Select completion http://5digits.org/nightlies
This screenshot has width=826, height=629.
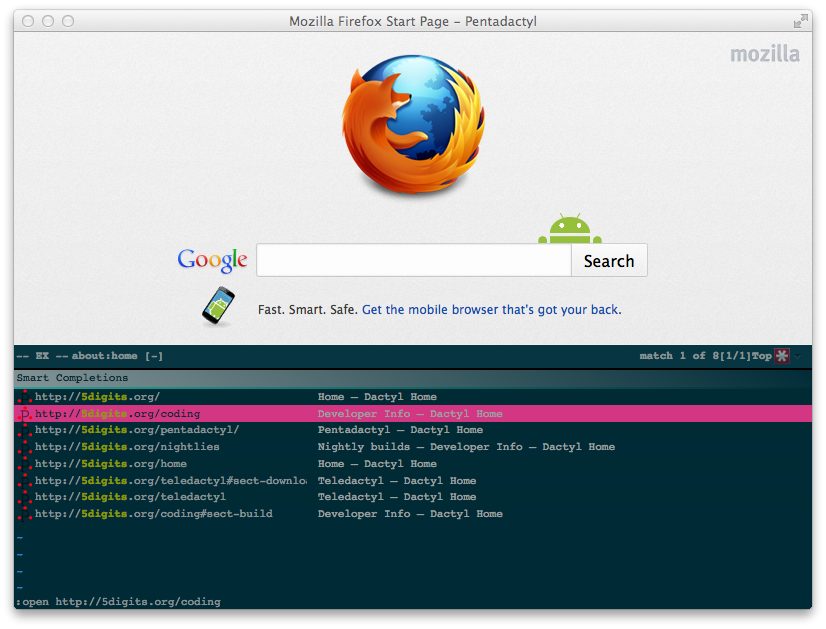click(x=413, y=447)
